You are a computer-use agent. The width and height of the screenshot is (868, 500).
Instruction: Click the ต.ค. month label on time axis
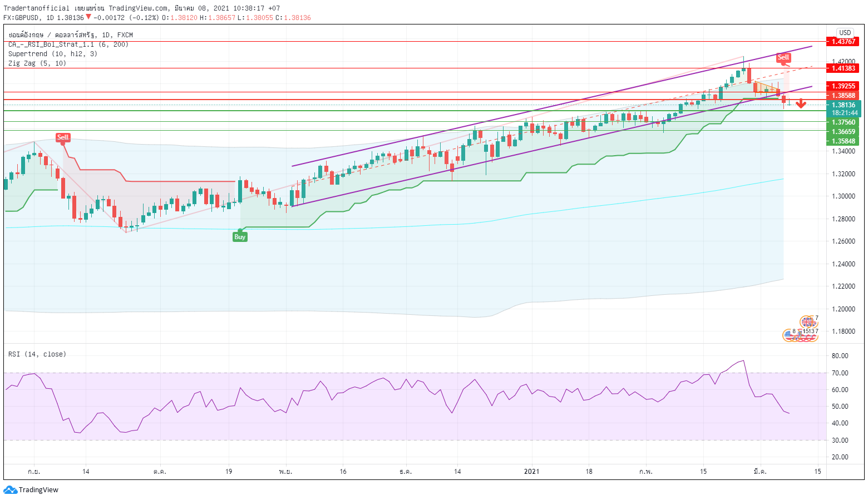tap(160, 472)
